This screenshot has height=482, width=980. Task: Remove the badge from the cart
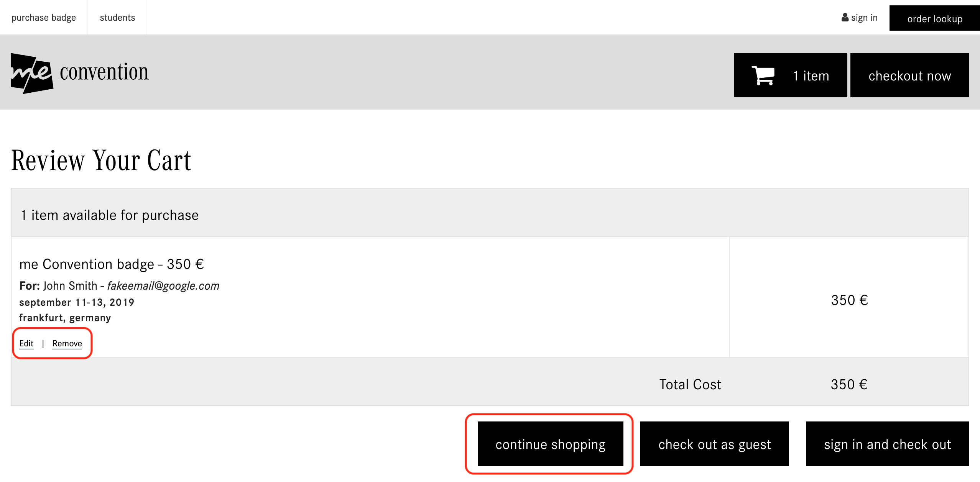pyautogui.click(x=67, y=343)
